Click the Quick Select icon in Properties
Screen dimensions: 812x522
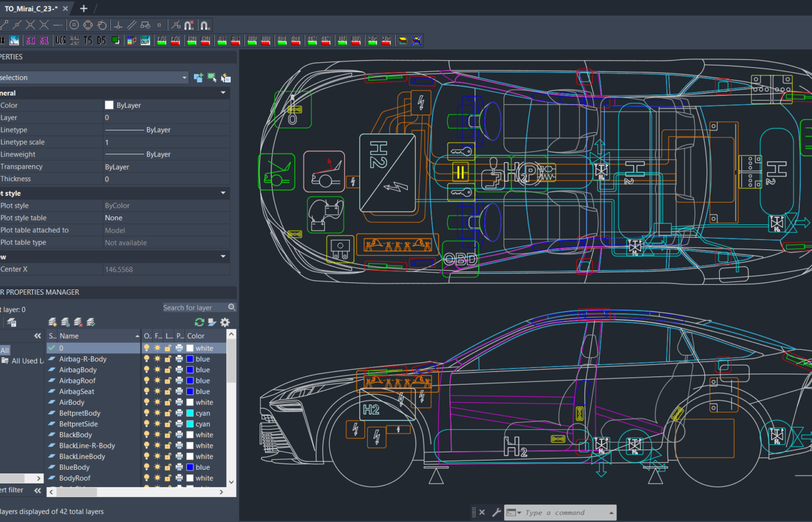226,78
